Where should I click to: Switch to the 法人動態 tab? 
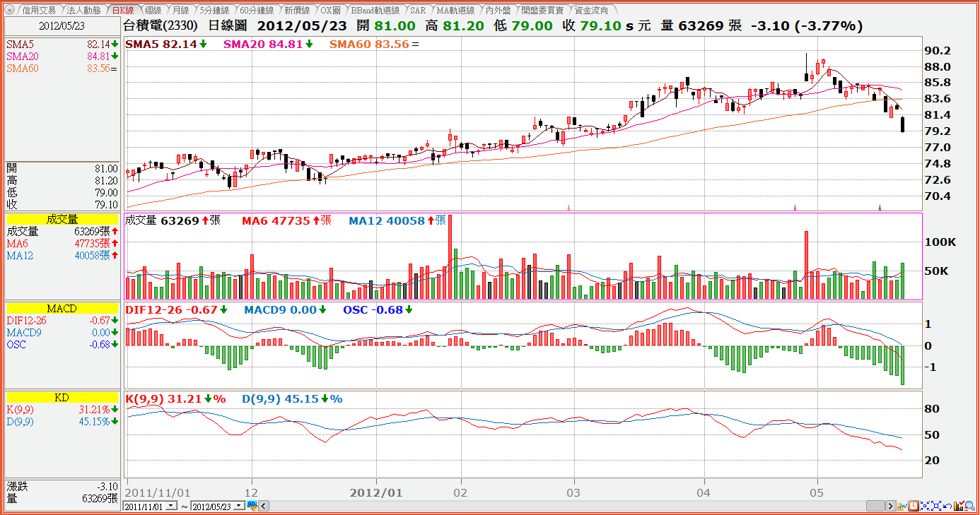[83, 11]
